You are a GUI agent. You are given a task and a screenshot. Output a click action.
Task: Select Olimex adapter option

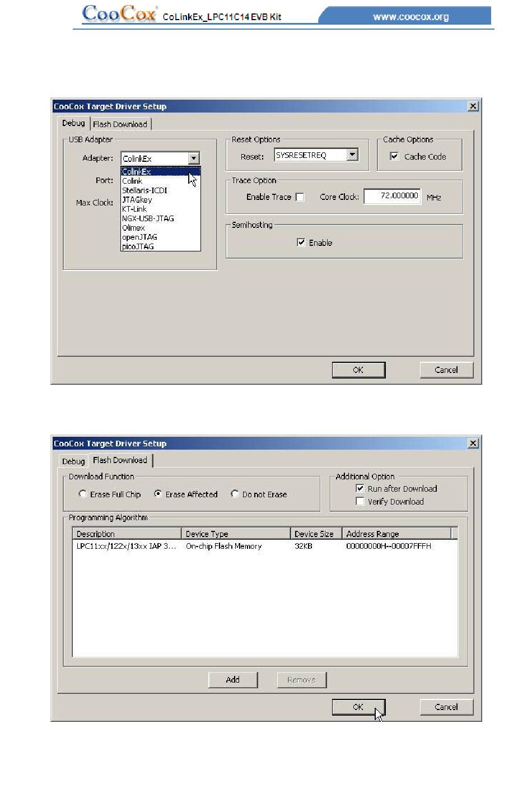(161, 228)
